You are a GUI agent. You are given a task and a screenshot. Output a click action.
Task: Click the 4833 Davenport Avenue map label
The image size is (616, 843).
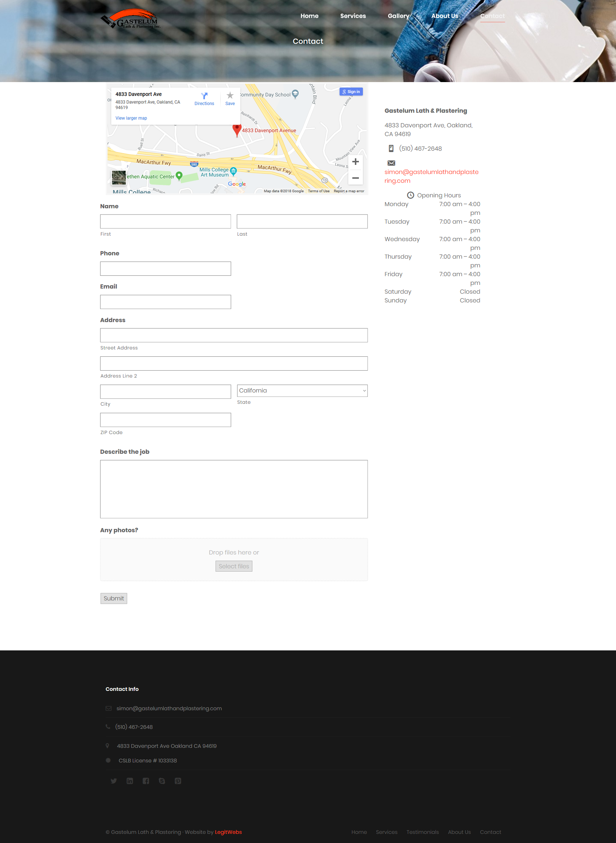tap(269, 131)
